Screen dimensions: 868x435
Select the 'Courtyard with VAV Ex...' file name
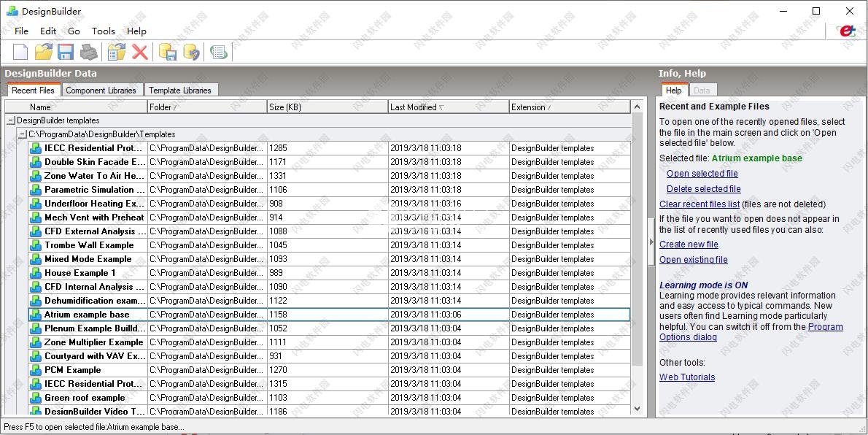96,356
